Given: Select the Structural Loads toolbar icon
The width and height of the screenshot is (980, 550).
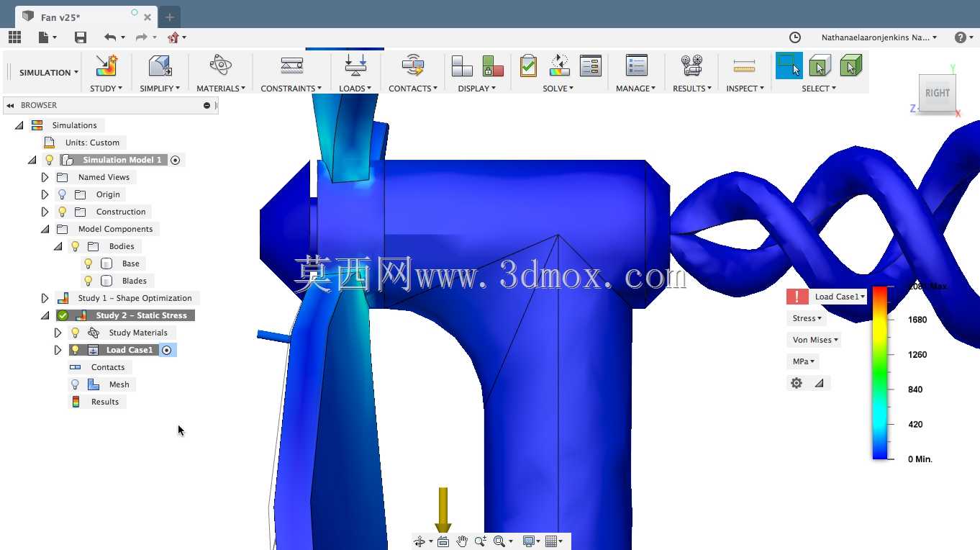Looking at the screenshot, I should coord(355,66).
